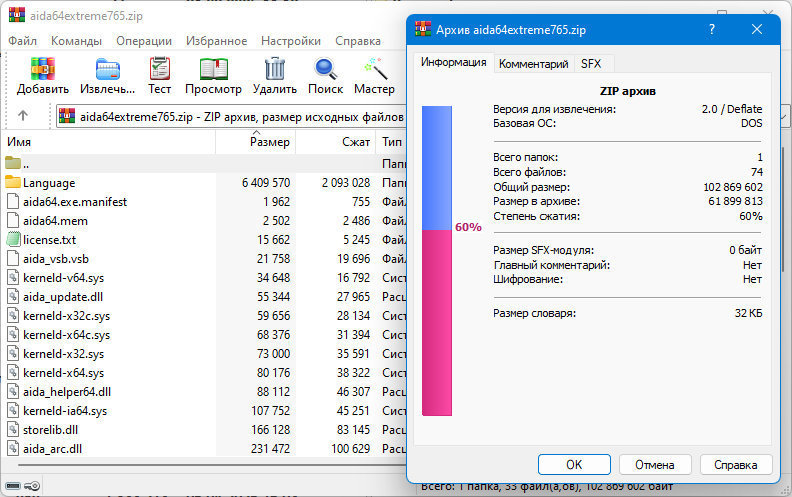Select the kerneld-x64c.sys file name

pyautogui.click(x=66, y=335)
